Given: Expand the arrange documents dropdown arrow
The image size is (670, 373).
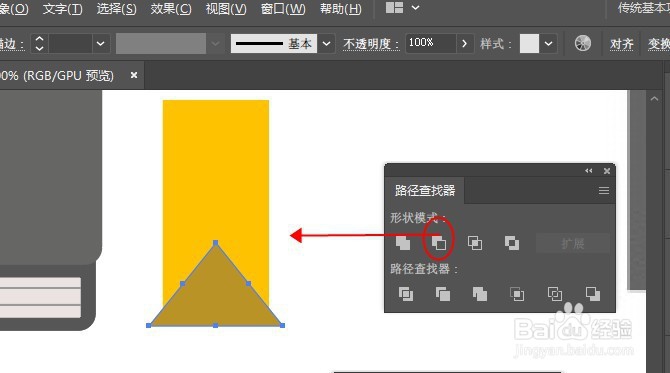Looking at the screenshot, I should [415, 8].
